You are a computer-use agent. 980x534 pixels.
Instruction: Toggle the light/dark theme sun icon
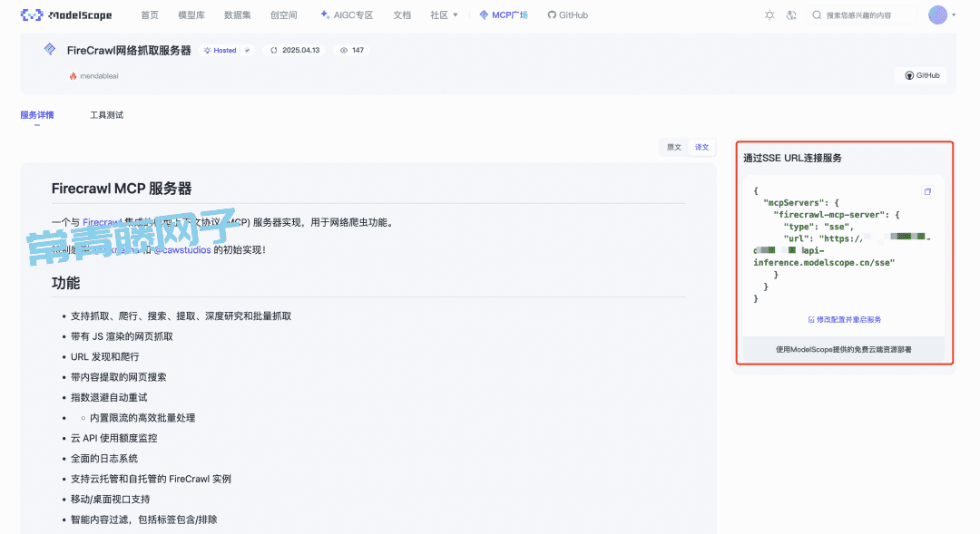[769, 15]
